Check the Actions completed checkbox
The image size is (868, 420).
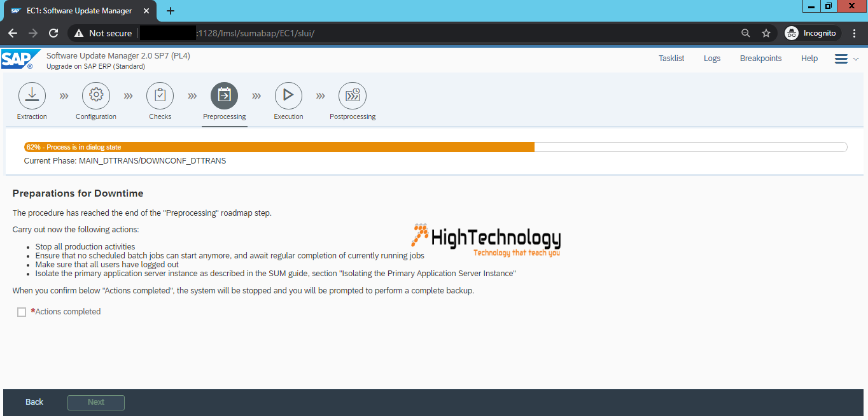click(x=22, y=312)
